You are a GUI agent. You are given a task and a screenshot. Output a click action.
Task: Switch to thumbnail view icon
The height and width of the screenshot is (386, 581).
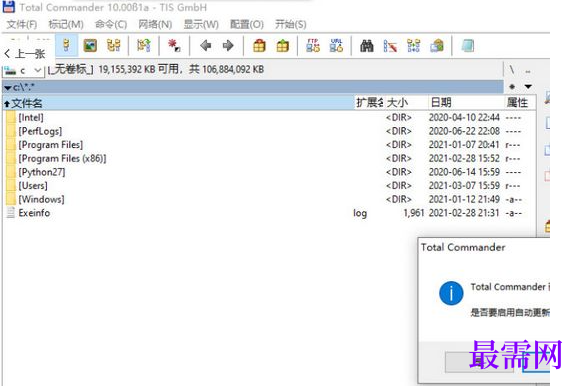point(90,46)
